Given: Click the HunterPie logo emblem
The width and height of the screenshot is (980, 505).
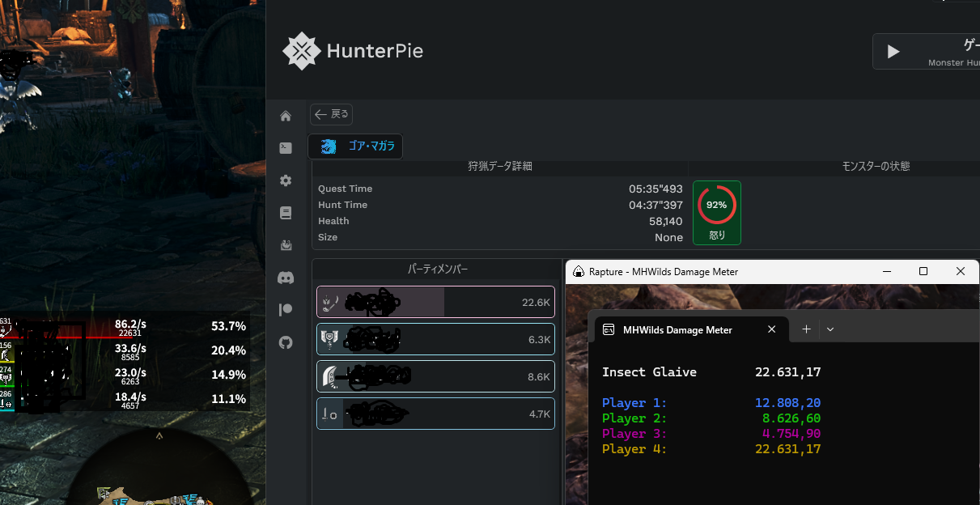Looking at the screenshot, I should (x=301, y=51).
